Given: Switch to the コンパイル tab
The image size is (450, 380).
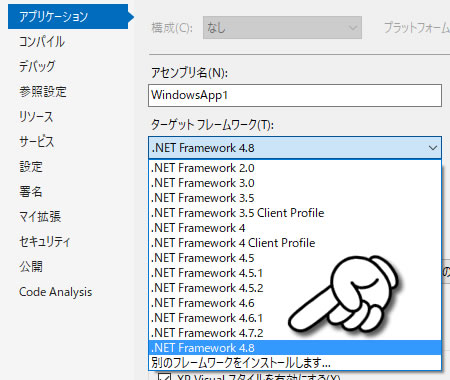Looking at the screenshot, I should pyautogui.click(x=42, y=42).
